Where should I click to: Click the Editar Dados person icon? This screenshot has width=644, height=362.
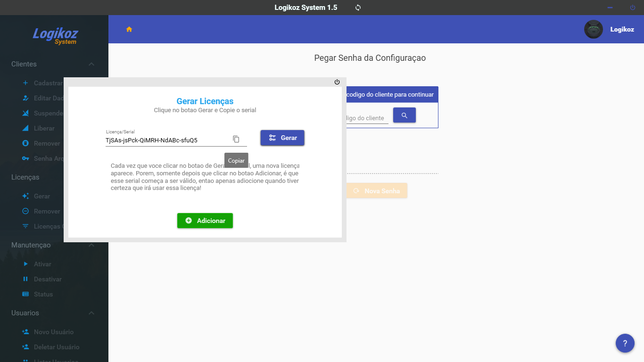click(25, 98)
